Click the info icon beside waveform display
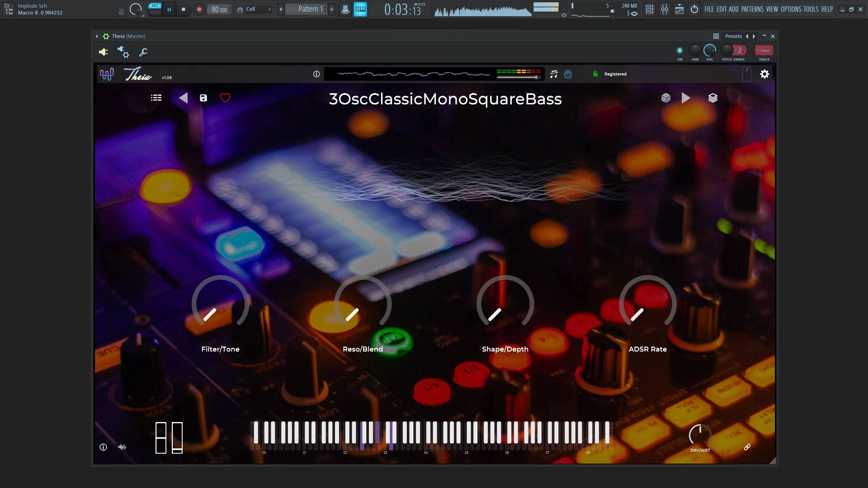Screen dimensions: 868x488 (316, 74)
